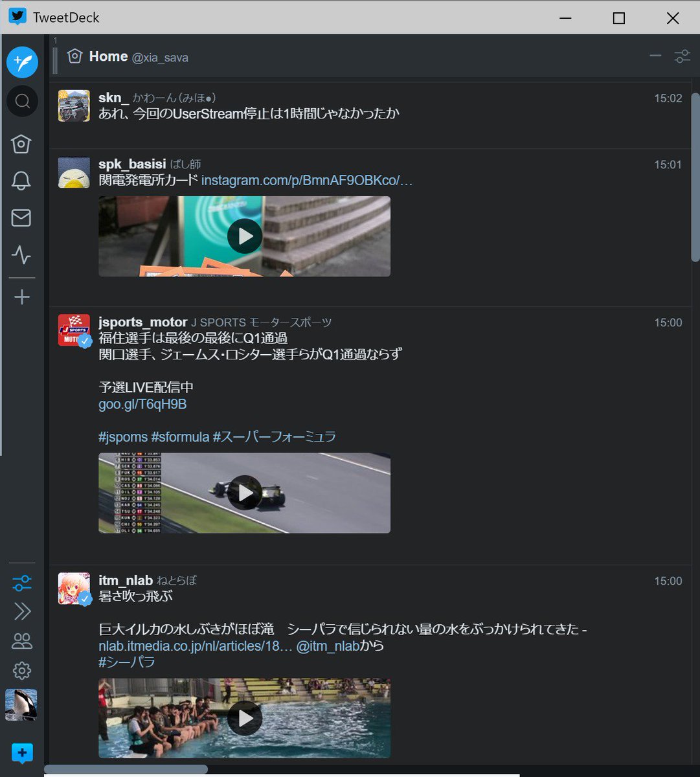Open the Activity pulse icon

tap(21, 255)
